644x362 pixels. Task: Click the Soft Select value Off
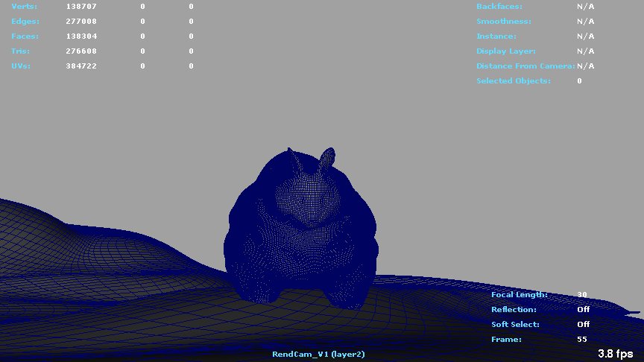(583, 324)
